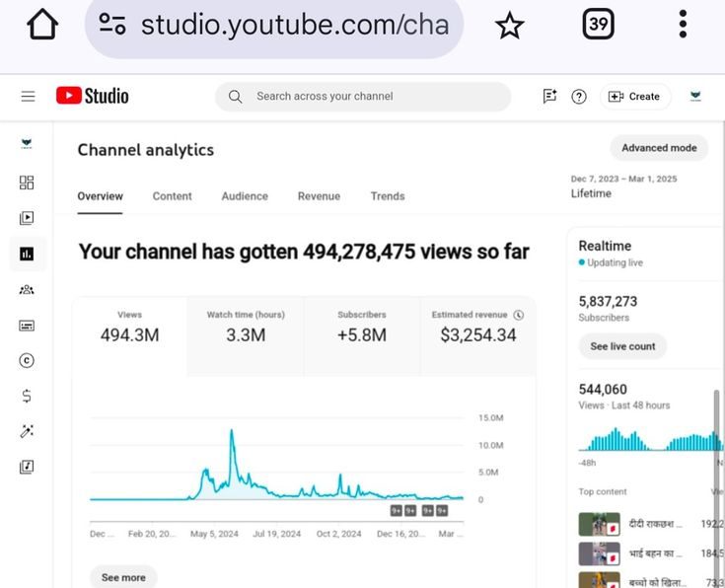725x588 pixels.
Task: Select Subscribers +5.8M metric card
Action: coord(362,335)
